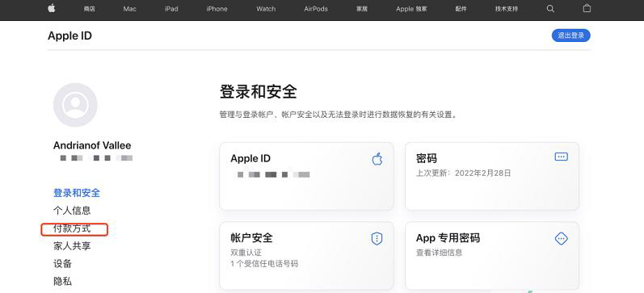Screen dimensions: 644x293
Task: Open the Mac menu item
Action: tap(130, 9)
